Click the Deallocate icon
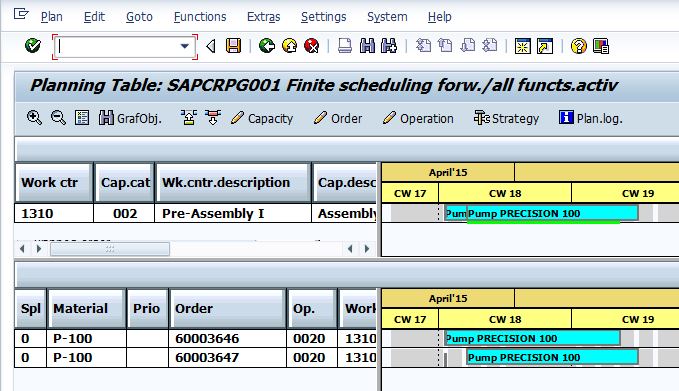The height and width of the screenshot is (391, 679). click(213, 118)
